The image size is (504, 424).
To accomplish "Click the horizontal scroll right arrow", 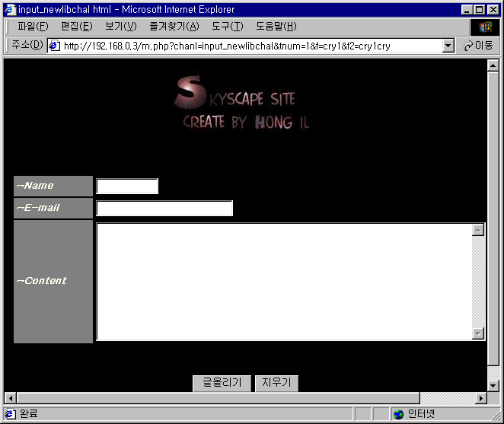I will [x=481, y=398].
